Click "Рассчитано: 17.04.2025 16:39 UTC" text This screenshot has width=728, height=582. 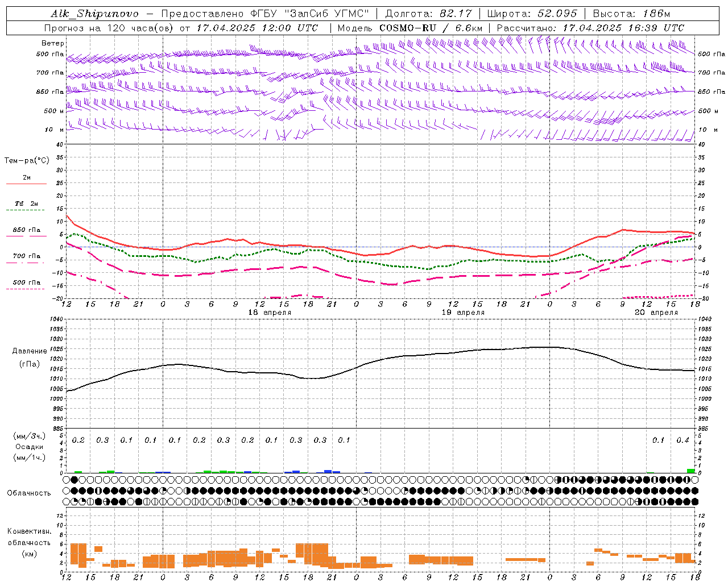[x=590, y=28]
